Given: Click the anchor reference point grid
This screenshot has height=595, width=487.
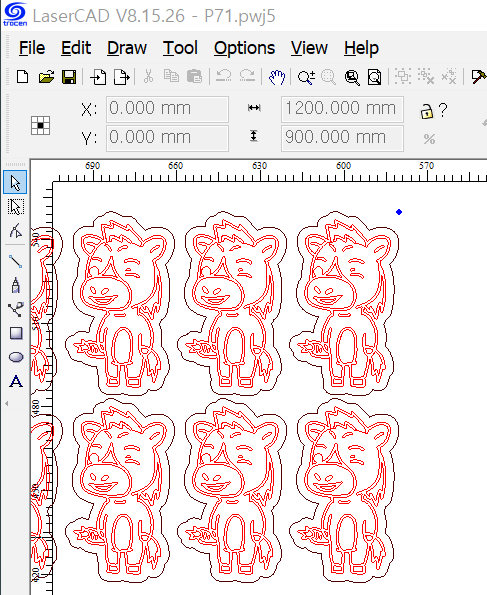Looking at the screenshot, I should pos(40,125).
